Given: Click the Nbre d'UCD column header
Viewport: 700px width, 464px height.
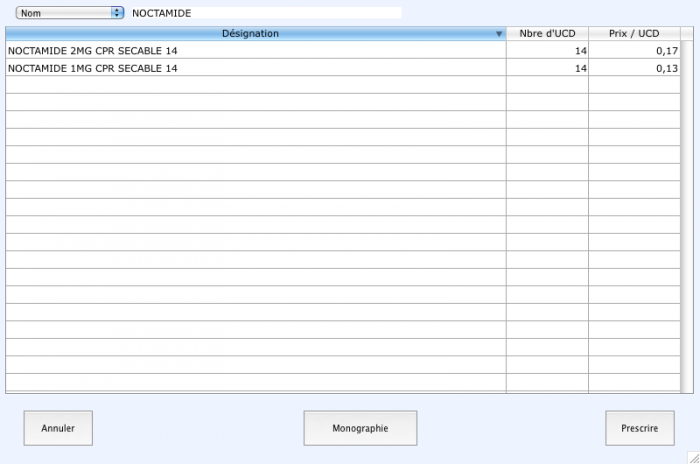Looking at the screenshot, I should tap(547, 33).
